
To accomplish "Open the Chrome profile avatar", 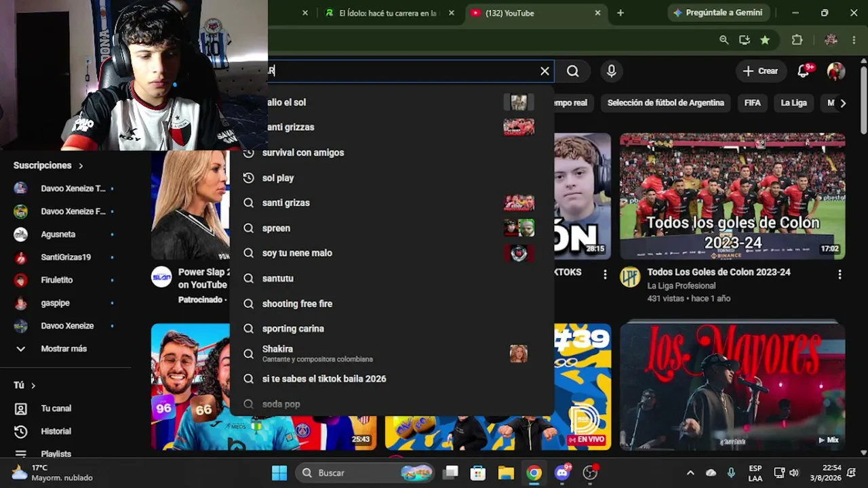I will (x=831, y=40).
